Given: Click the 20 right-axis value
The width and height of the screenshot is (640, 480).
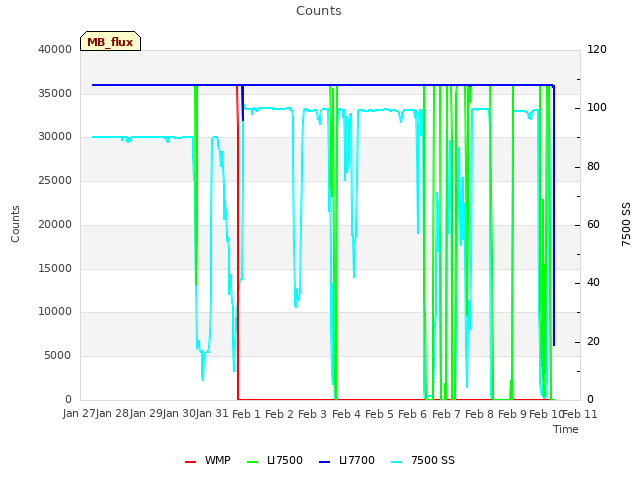Looking at the screenshot, I should [593, 341].
